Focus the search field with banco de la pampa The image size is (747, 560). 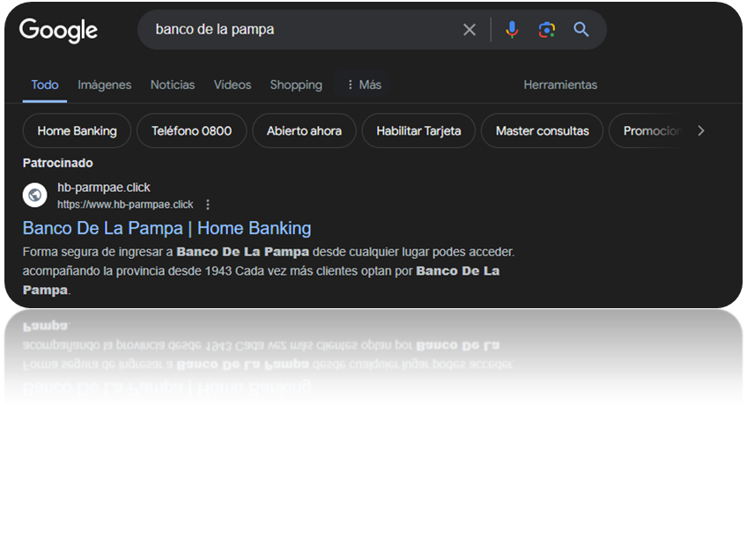[305, 30]
